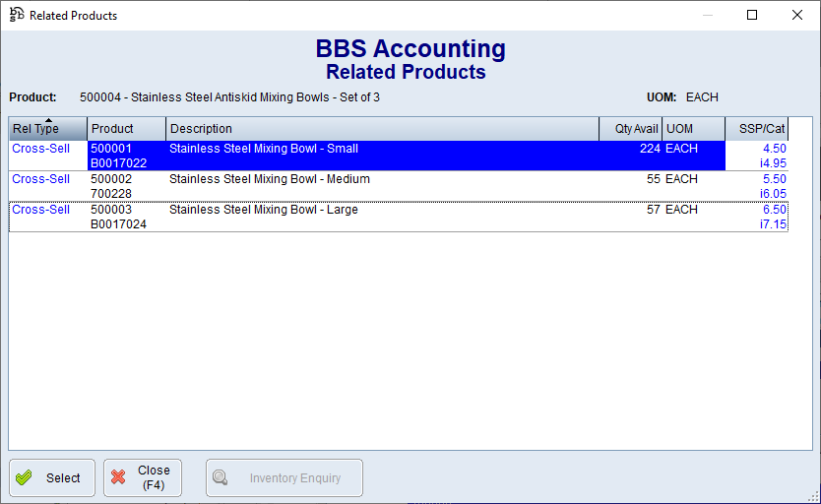
Task: Click the green checkmark Select icon
Action: pos(24,477)
